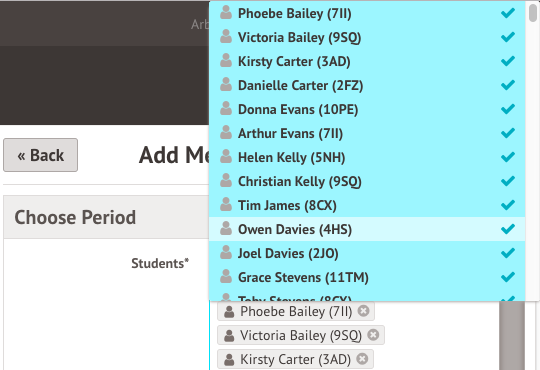
Task: Click person icon beside Grace Stevens (11TM)
Action: coord(226,276)
